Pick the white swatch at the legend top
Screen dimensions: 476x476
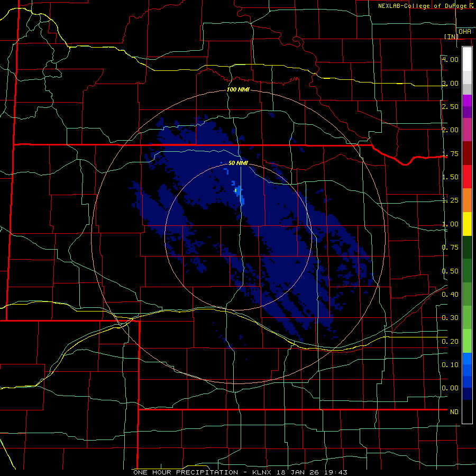[467, 59]
